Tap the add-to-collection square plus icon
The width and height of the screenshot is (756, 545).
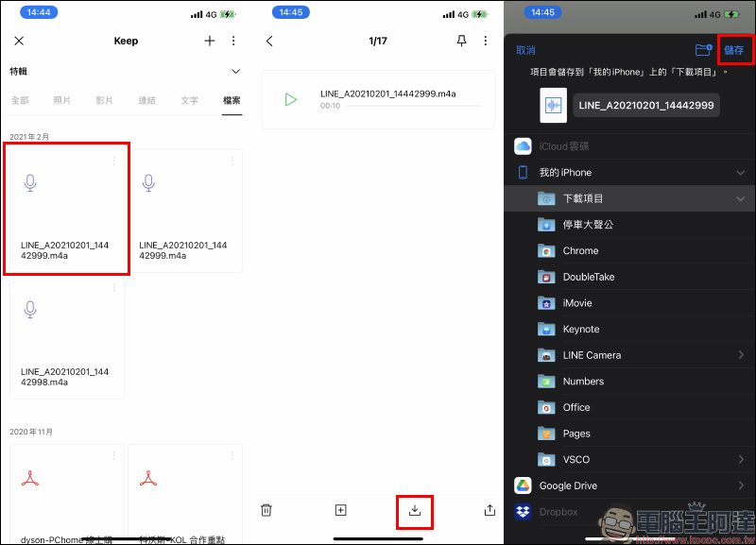click(x=340, y=510)
